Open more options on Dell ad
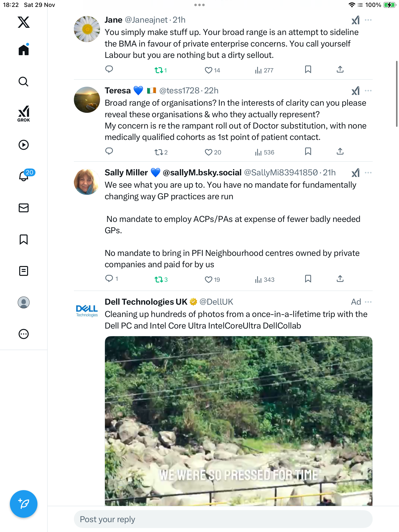Image resolution: width=399 pixels, height=532 pixels. coord(368,302)
